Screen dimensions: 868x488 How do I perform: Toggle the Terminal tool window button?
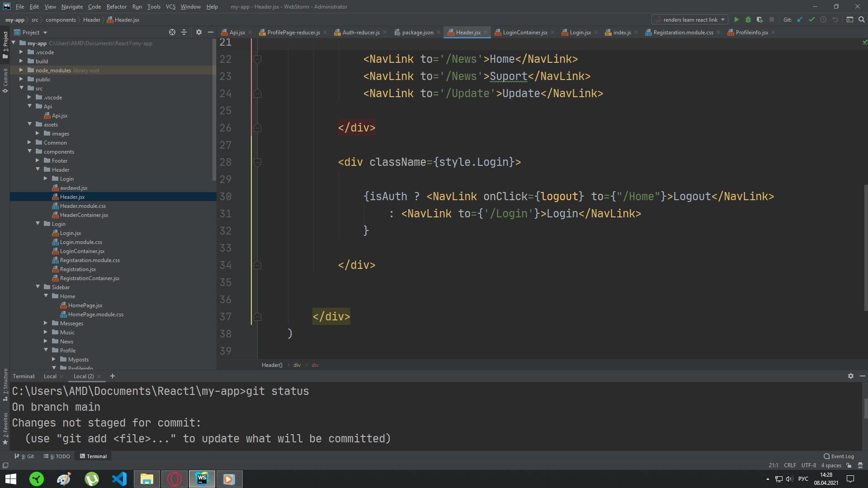(x=94, y=456)
